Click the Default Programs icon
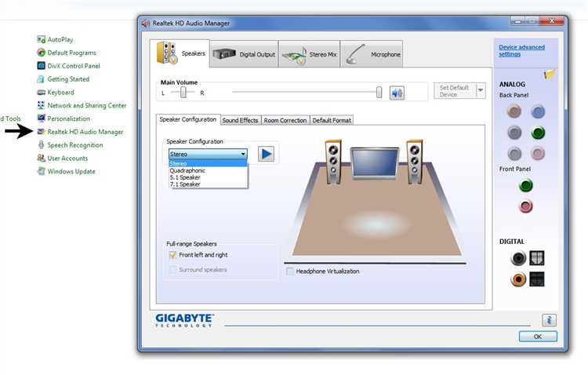 [41, 53]
